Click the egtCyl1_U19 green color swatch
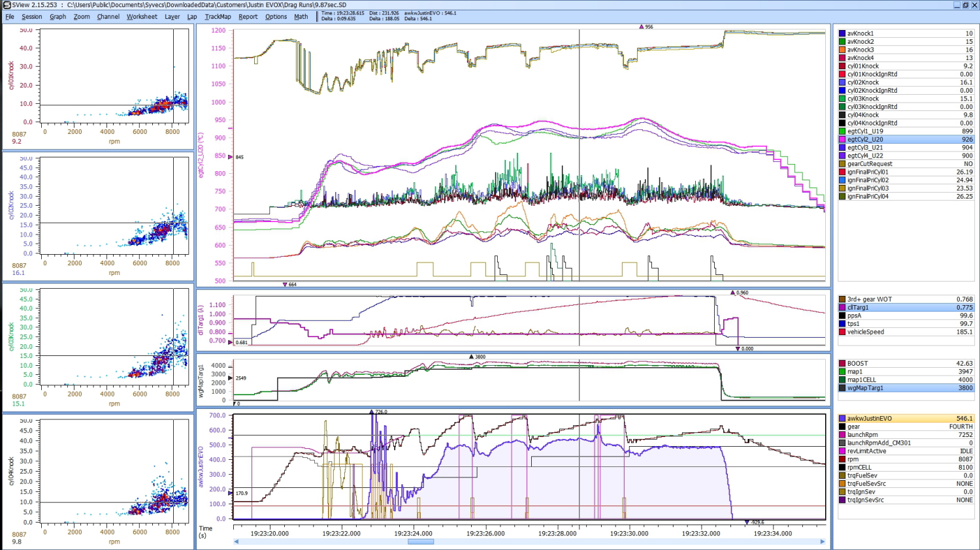The height and width of the screenshot is (550, 980). [842, 131]
